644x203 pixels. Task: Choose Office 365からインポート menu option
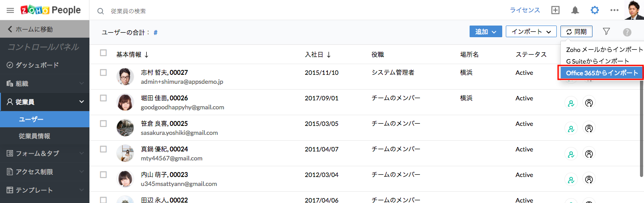[x=602, y=73]
